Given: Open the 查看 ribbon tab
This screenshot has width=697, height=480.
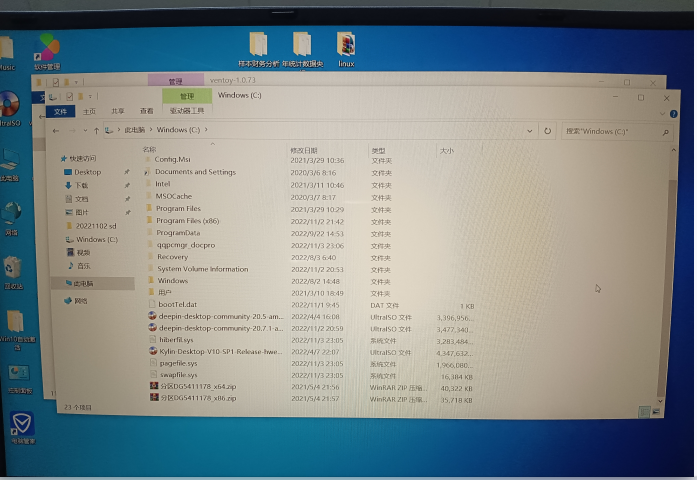Looking at the screenshot, I should [x=147, y=111].
